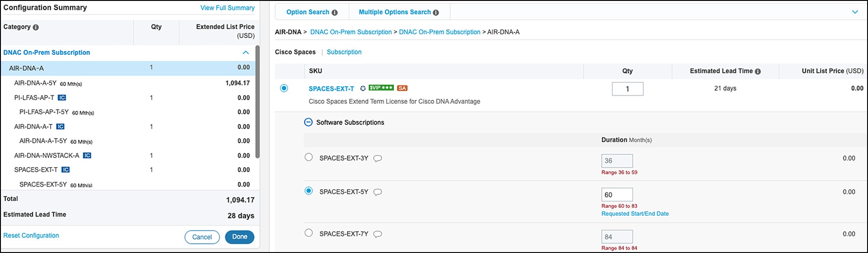Click the Multiple Options Search info icon
The height and width of the screenshot is (253, 868).
click(x=436, y=13)
